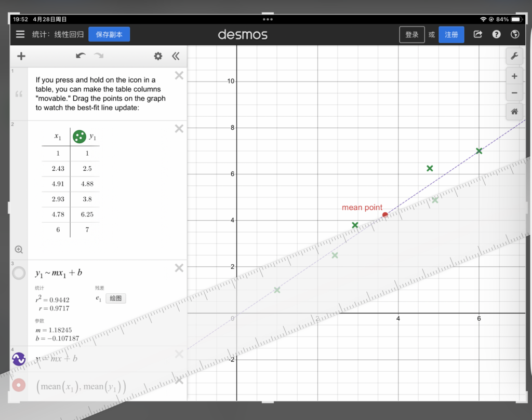Open the green y1 column style swatch
532x420 pixels.
(79, 137)
